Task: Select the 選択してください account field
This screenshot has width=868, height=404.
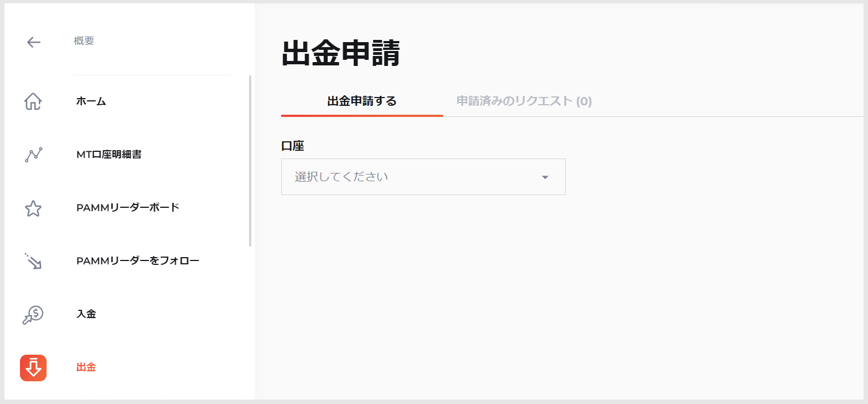Action: pyautogui.click(x=410, y=177)
